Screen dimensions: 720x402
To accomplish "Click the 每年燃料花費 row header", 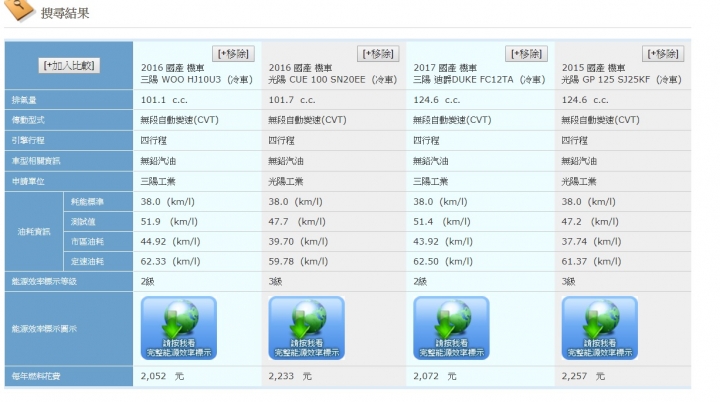I will click(x=69, y=376).
